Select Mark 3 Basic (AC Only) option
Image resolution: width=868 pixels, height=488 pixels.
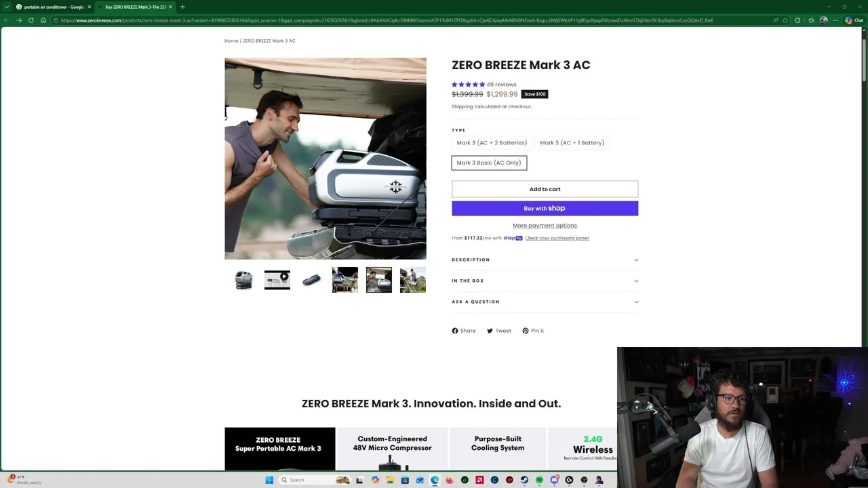coord(489,163)
